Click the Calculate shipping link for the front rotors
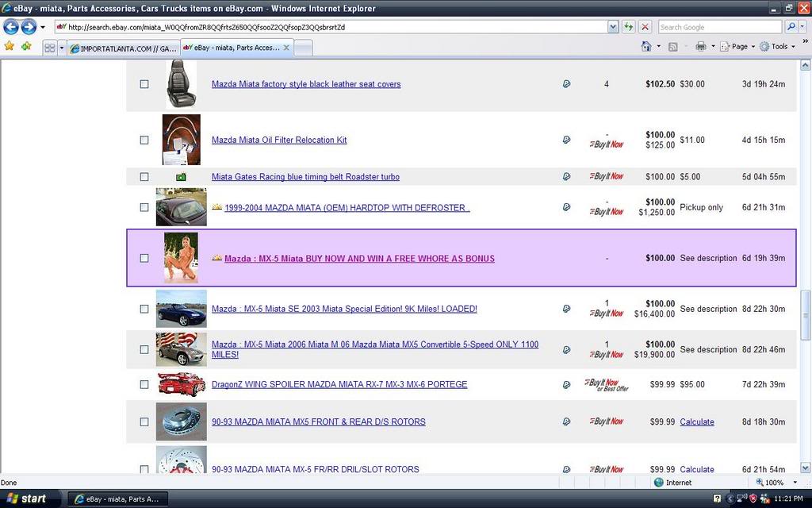The image size is (812, 508). click(x=697, y=421)
